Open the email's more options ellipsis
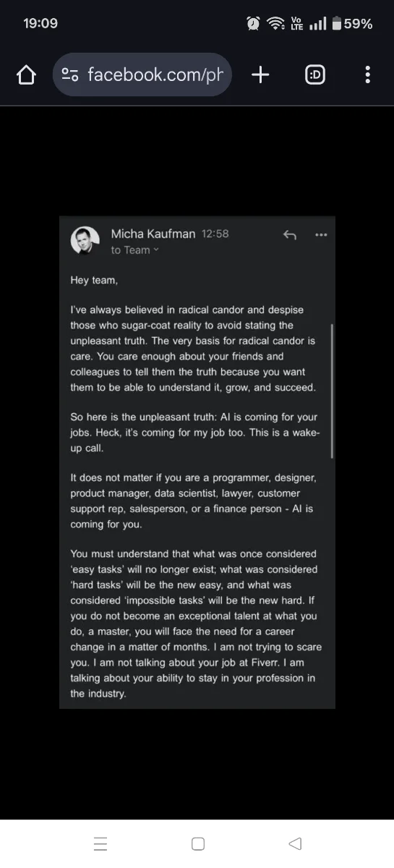This screenshot has height=868, width=394. [x=322, y=235]
